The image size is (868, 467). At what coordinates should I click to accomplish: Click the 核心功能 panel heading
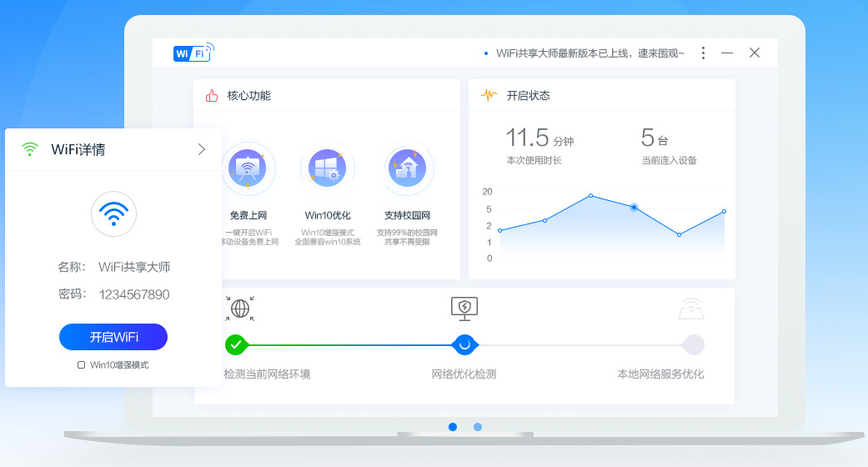pyautogui.click(x=249, y=96)
